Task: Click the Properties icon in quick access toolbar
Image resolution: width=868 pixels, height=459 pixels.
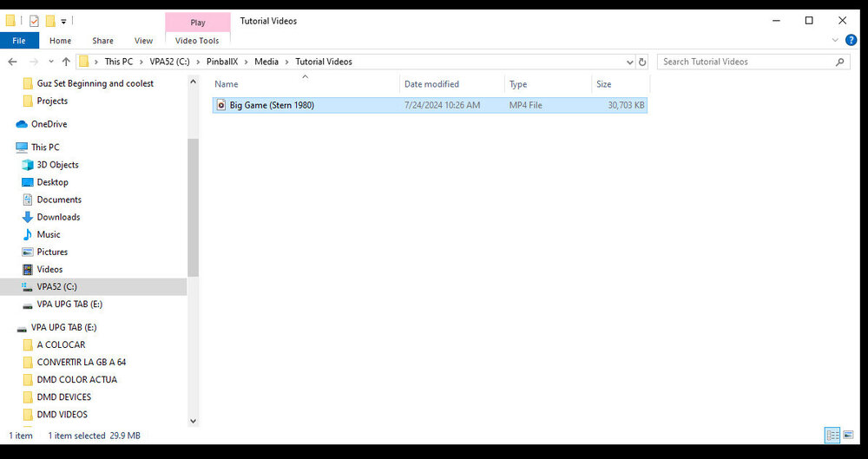Action: [34, 21]
